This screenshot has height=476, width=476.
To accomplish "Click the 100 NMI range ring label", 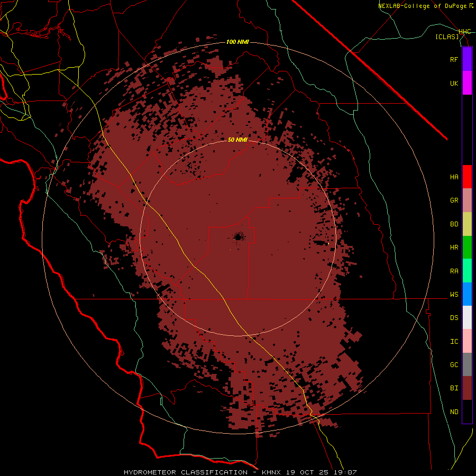I will point(237,42).
